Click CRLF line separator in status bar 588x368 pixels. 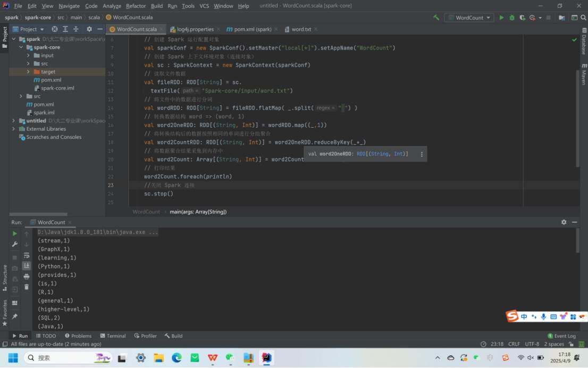[514, 344]
